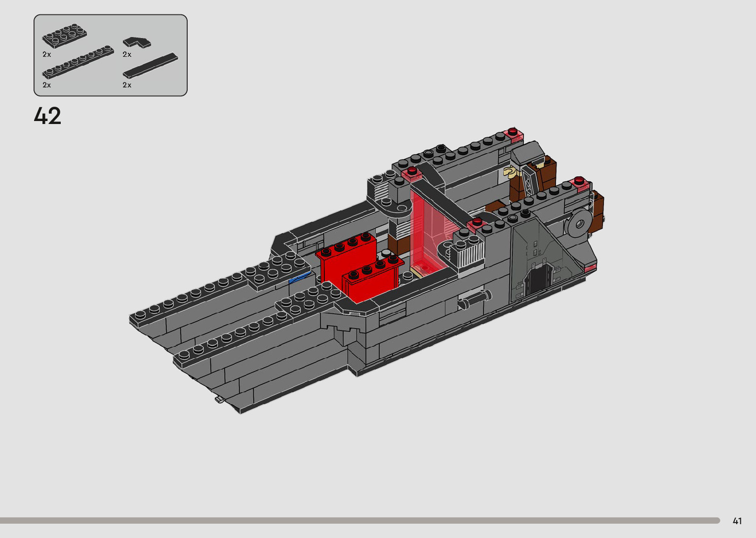
Task: Click the page progress bar at the bottom
Action: pos(359,520)
